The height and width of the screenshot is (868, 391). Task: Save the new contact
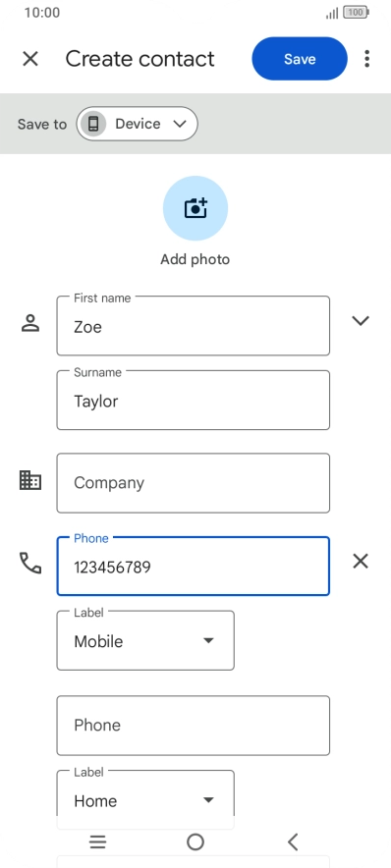tap(300, 59)
